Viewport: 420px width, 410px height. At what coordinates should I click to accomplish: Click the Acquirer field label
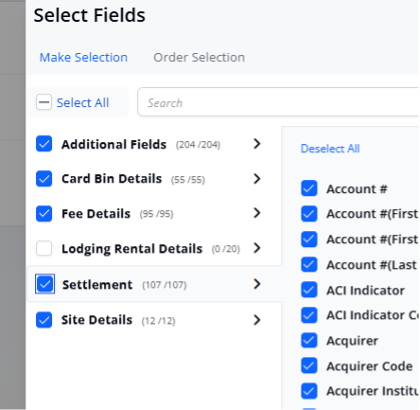352,341
